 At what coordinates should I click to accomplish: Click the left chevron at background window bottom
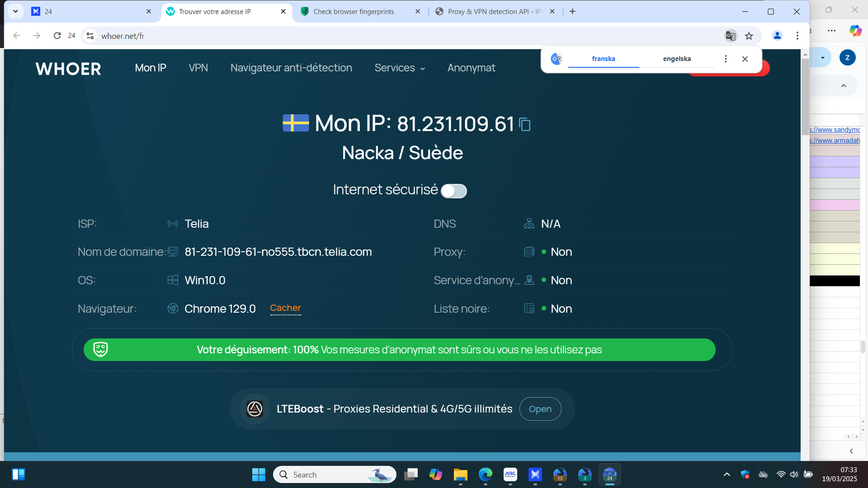pos(851,451)
